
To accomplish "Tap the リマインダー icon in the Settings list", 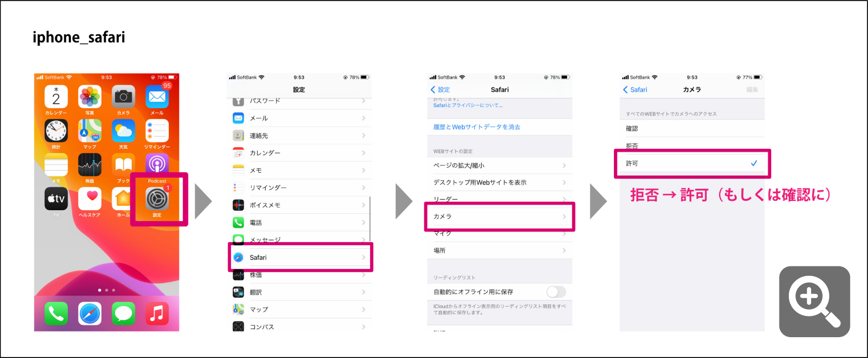I will 238,187.
